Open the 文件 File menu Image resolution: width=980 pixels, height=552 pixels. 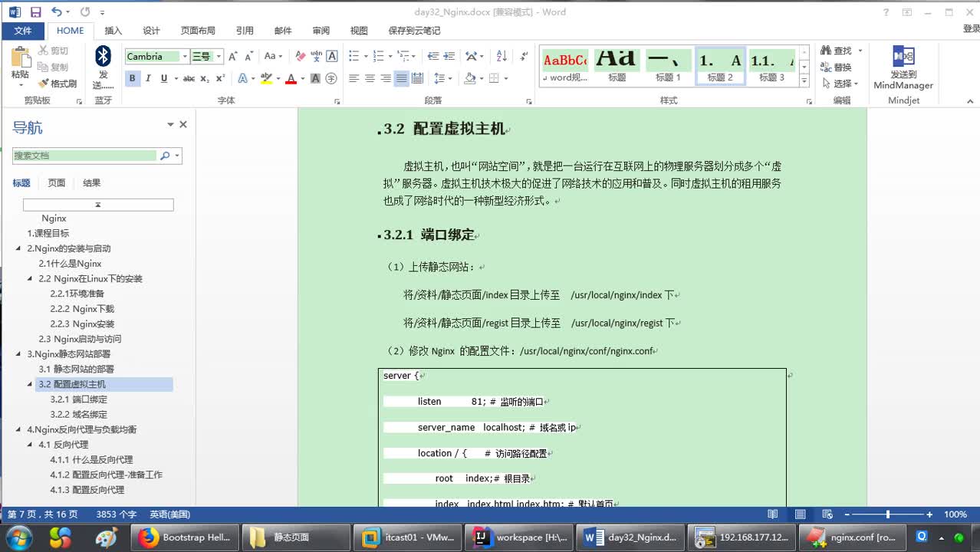click(23, 31)
